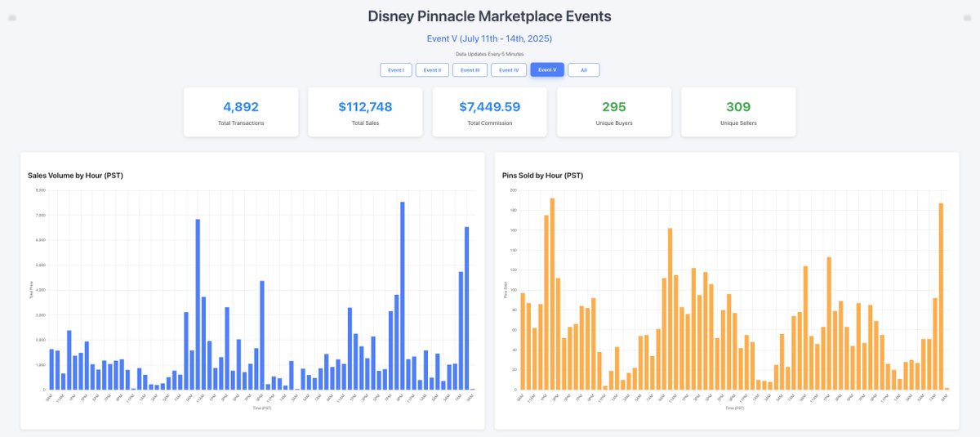The width and height of the screenshot is (980, 437).
Task: Switch to the Event II tab
Action: click(433, 70)
